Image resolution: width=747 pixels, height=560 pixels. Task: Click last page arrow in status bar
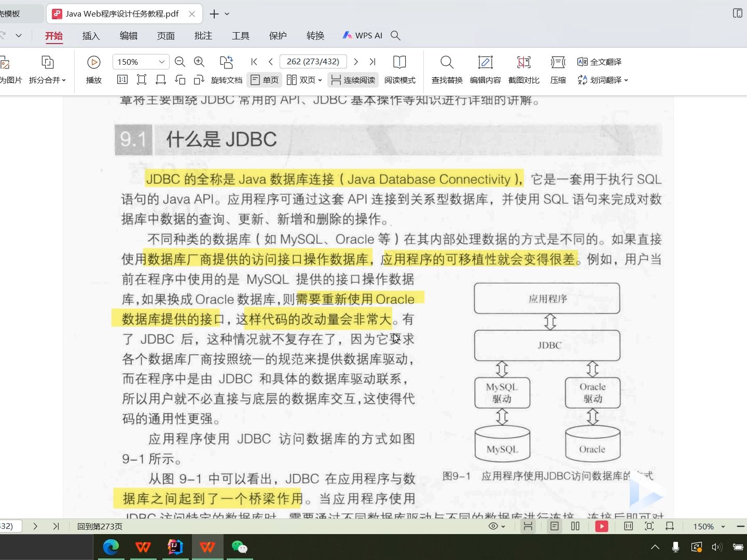click(x=56, y=526)
